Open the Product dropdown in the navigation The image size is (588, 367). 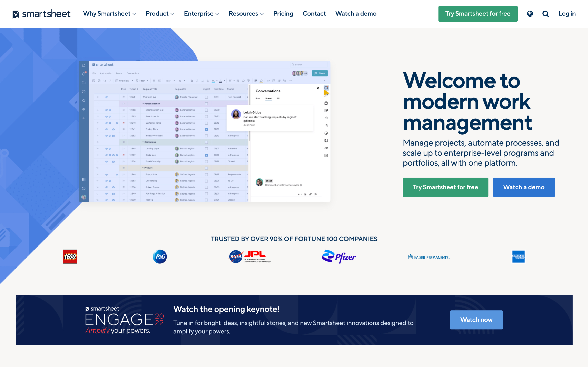(160, 14)
